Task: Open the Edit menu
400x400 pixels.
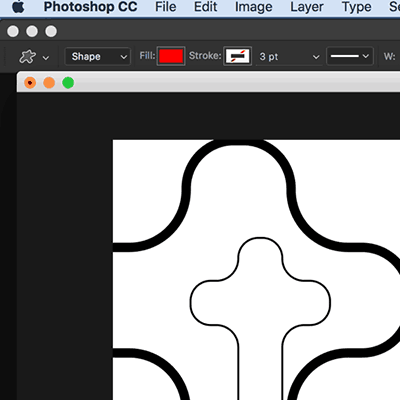Action: point(205,7)
